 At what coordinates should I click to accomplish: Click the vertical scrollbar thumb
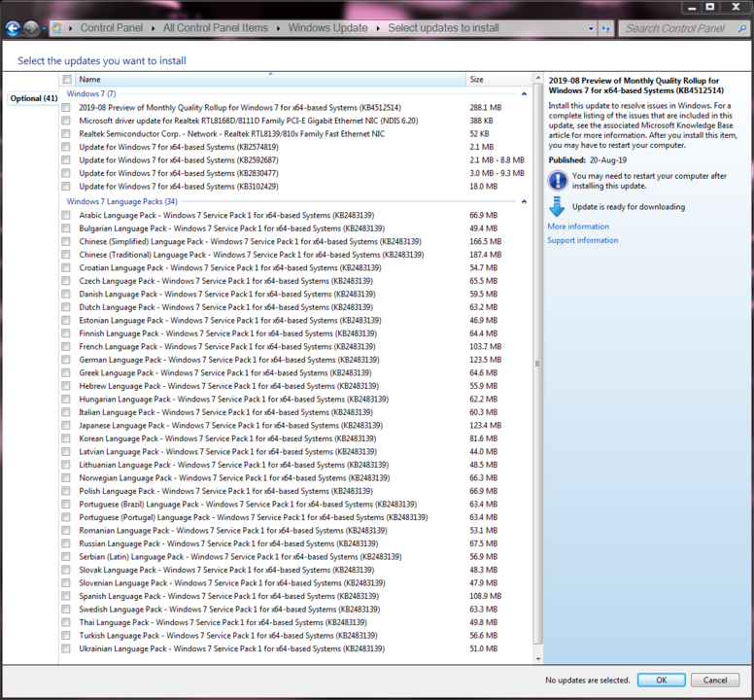pyautogui.click(x=538, y=364)
